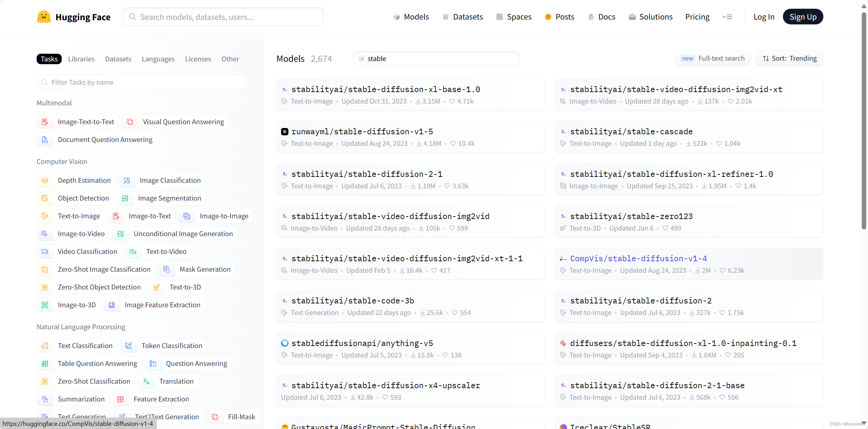
Task: Expand the navigation more-options menu icon
Action: click(727, 17)
